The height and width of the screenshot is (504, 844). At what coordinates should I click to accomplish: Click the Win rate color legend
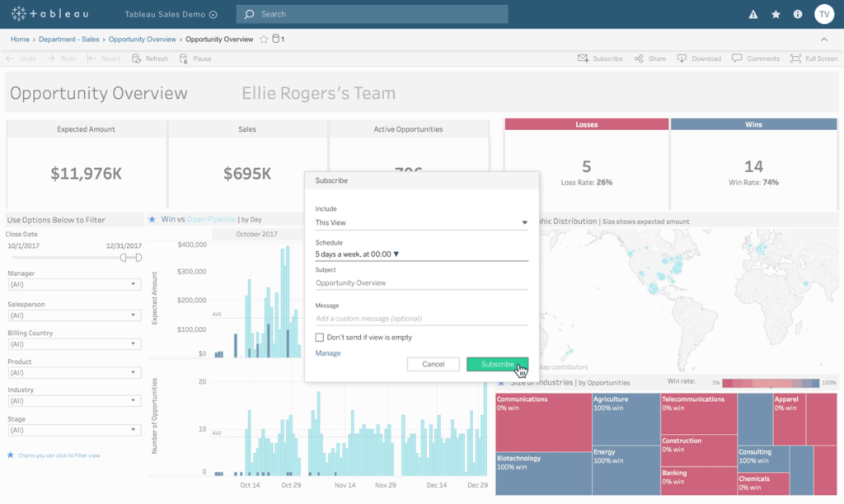pos(771,383)
